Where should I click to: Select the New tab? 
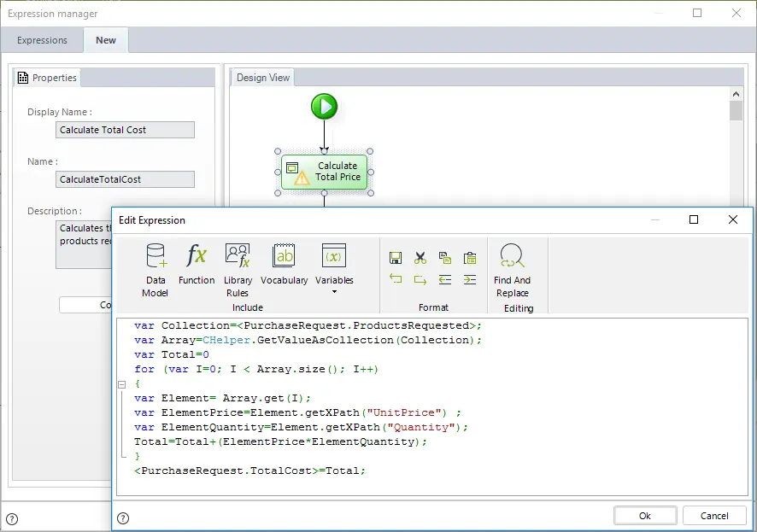(106, 40)
